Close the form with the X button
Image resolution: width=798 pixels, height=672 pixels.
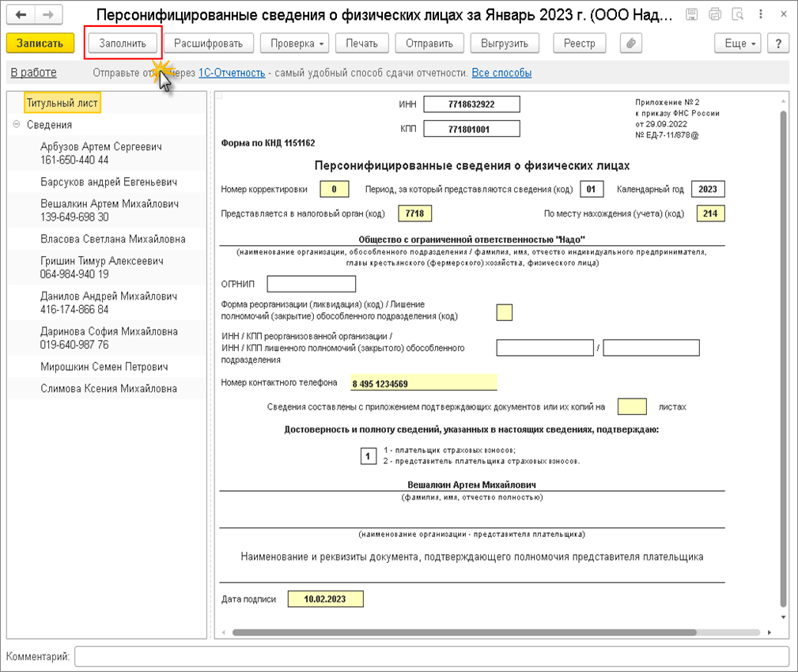784,14
